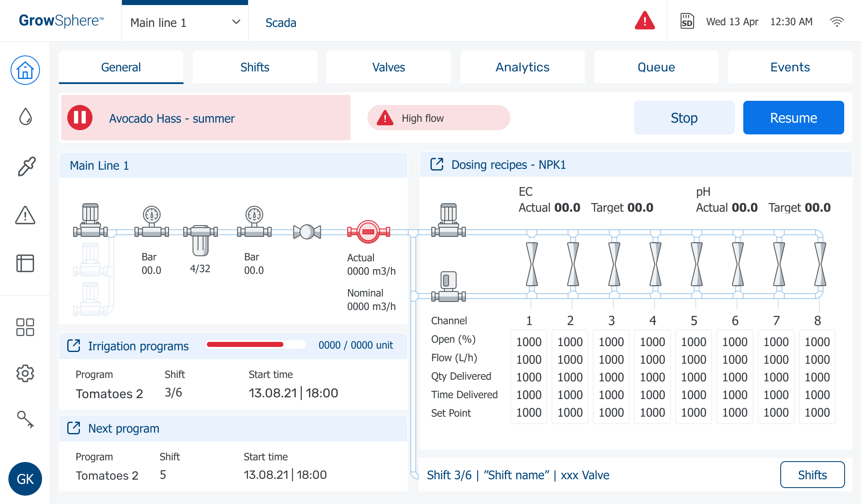861x504 pixels.
Task: Open the water drop irrigation icon
Action: pyautogui.click(x=25, y=117)
